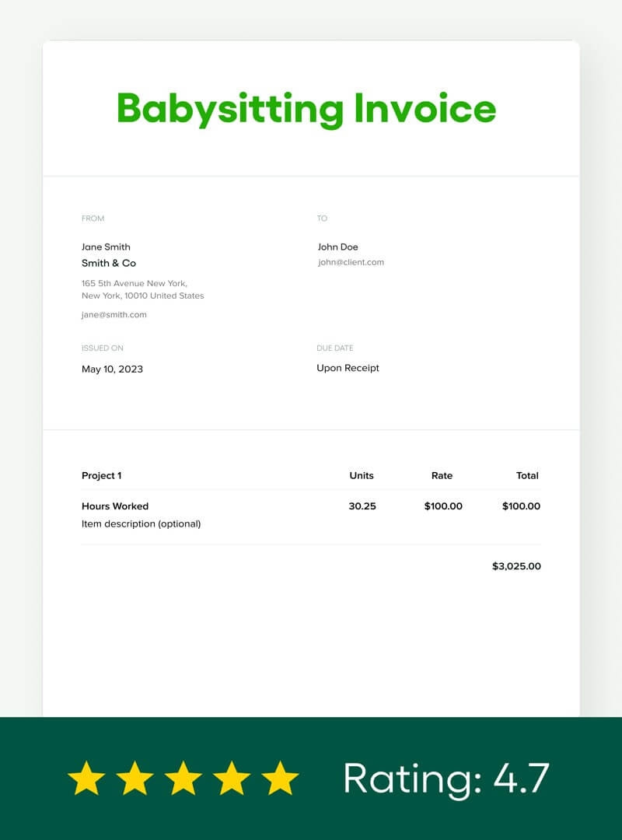Click the Rate column header

pyautogui.click(x=442, y=475)
